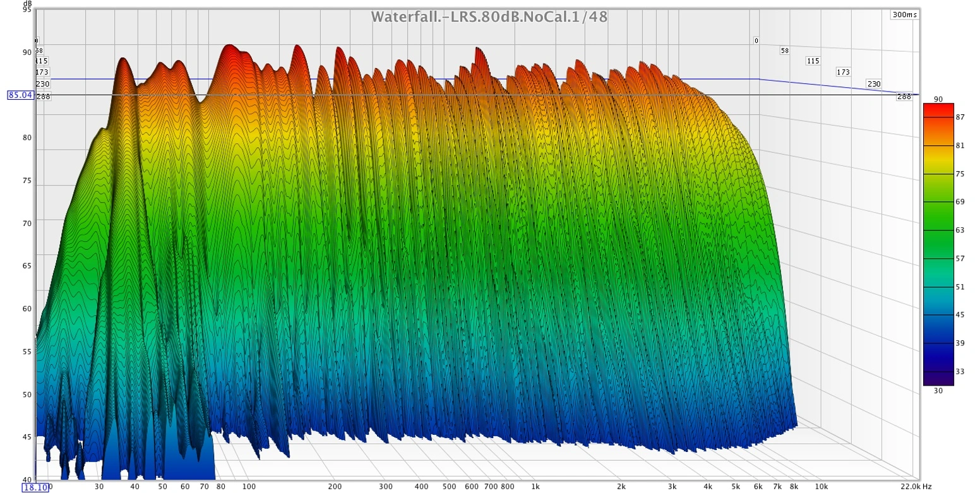Click the red top band of color legend
The image size is (980, 493).
tap(938, 109)
